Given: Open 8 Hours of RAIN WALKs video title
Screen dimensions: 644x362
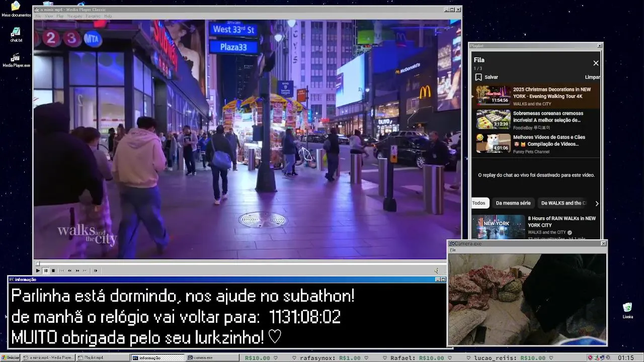Looking at the screenshot, I should [561, 222].
